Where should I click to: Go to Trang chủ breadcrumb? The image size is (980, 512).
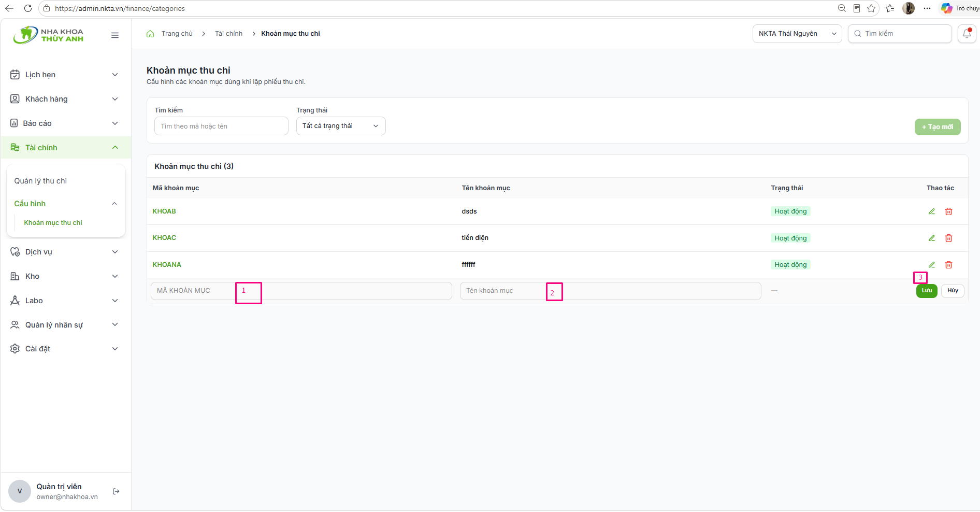(x=177, y=34)
